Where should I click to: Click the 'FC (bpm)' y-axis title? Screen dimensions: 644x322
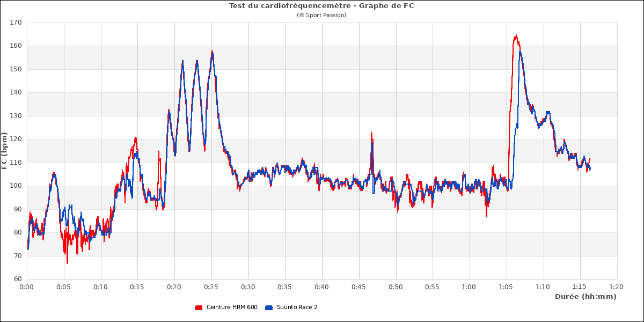point(5,151)
